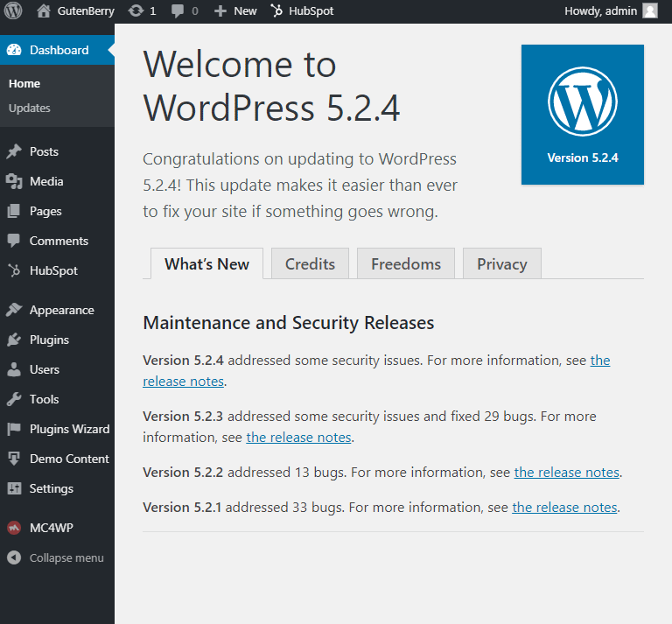Open the WordPress logo menu in admin bar
Screen dimensions: 672x624
(x=13, y=11)
